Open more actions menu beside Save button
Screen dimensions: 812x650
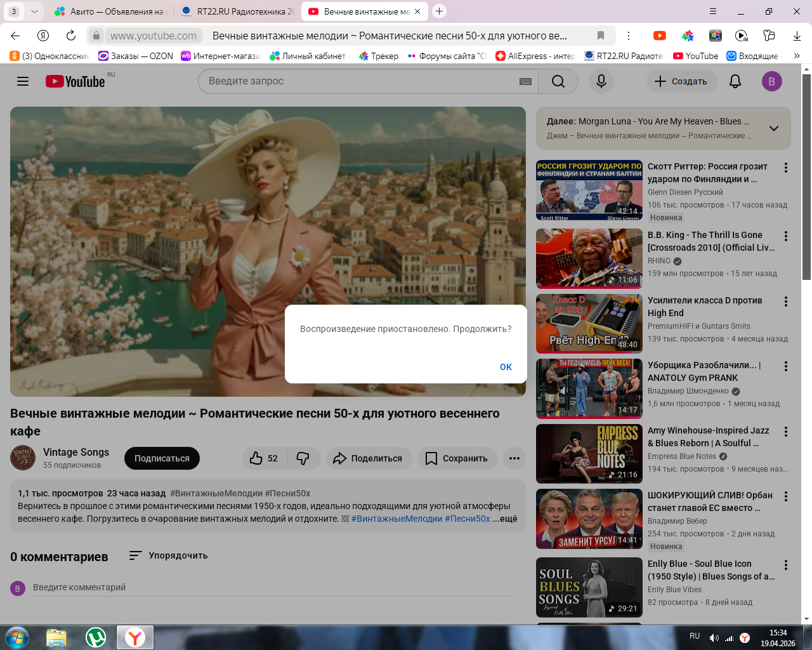514,458
